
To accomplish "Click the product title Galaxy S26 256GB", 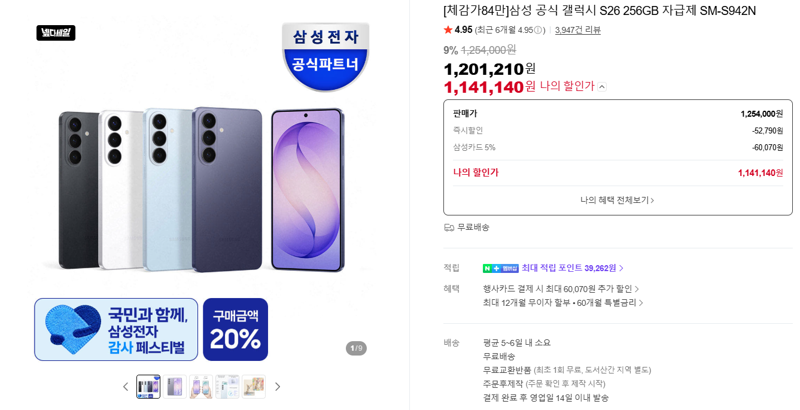I will coord(599,10).
